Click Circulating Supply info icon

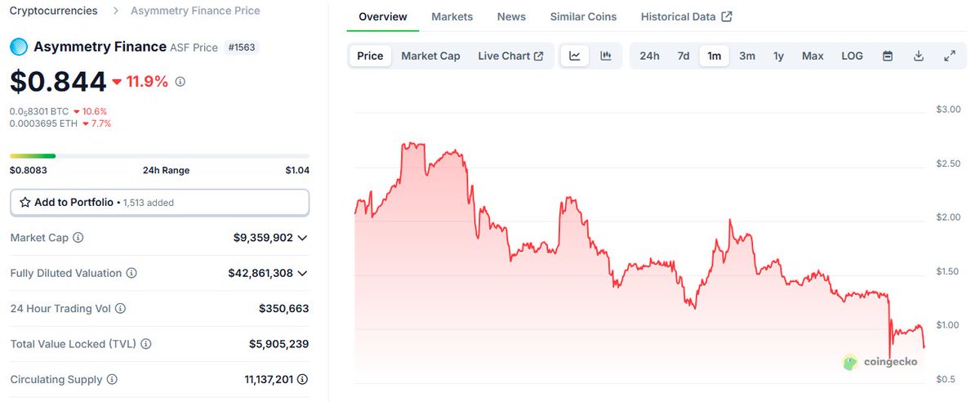(113, 380)
